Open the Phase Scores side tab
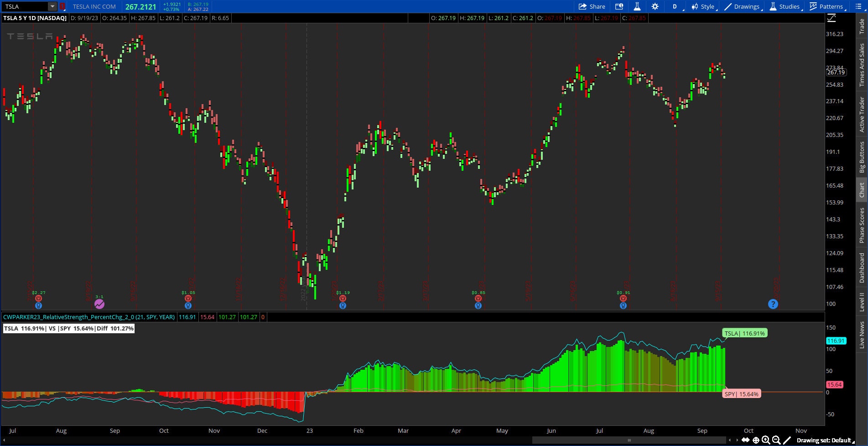Screen dimensions: 868x446 pyautogui.click(x=862, y=226)
